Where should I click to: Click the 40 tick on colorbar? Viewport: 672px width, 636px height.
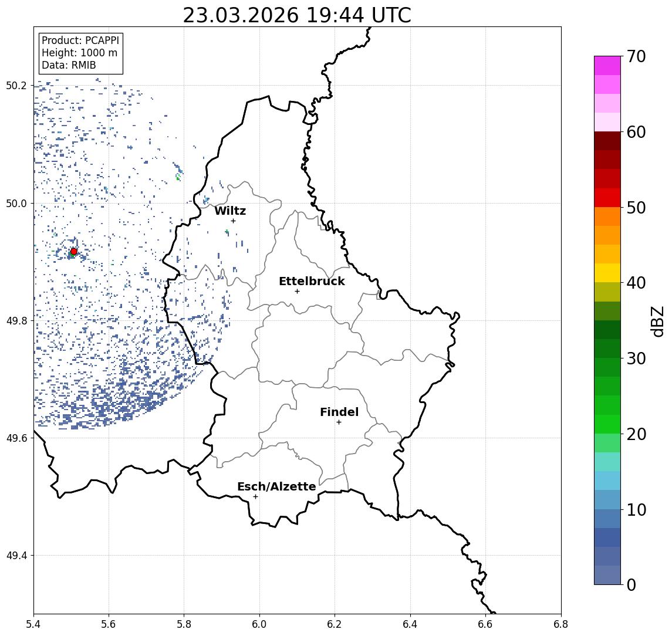coord(636,283)
